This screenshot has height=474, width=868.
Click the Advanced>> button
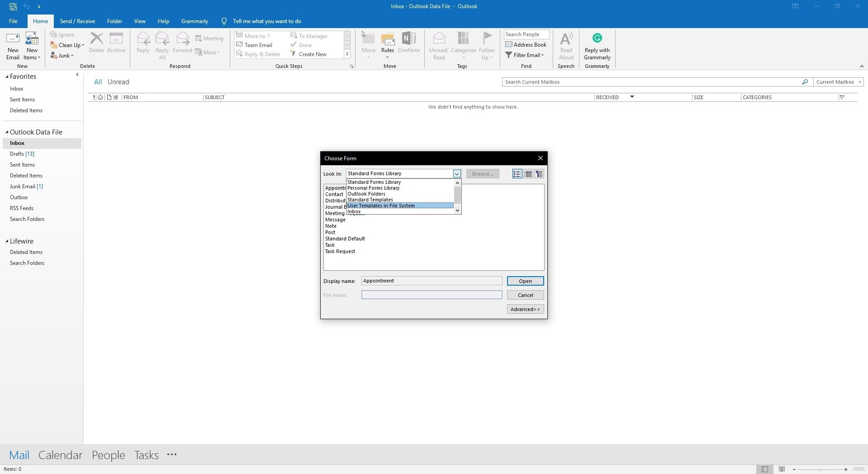pos(525,309)
